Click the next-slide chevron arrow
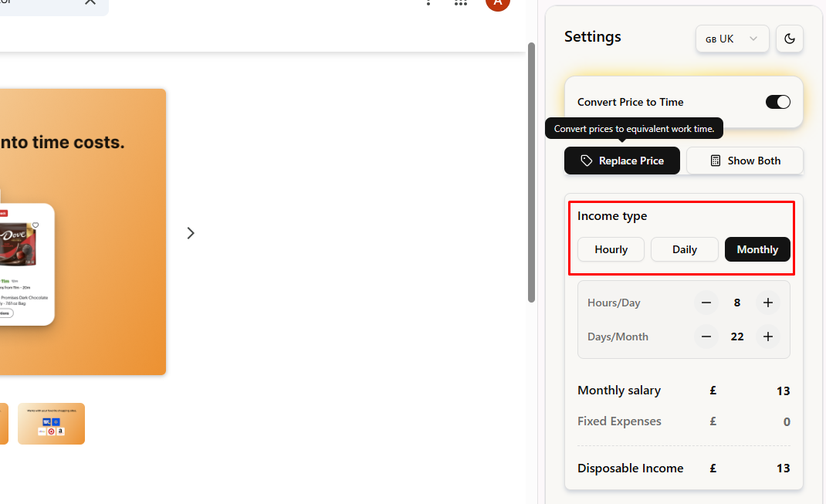The height and width of the screenshot is (504, 826). [191, 233]
